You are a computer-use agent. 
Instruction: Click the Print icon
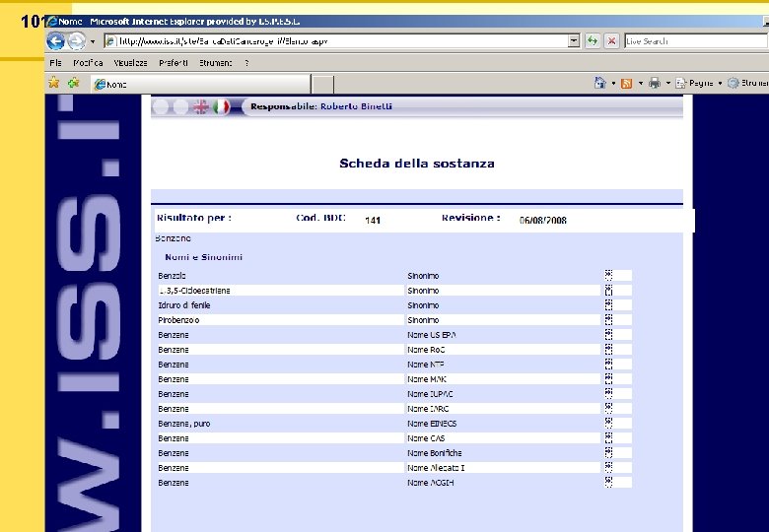tap(655, 83)
